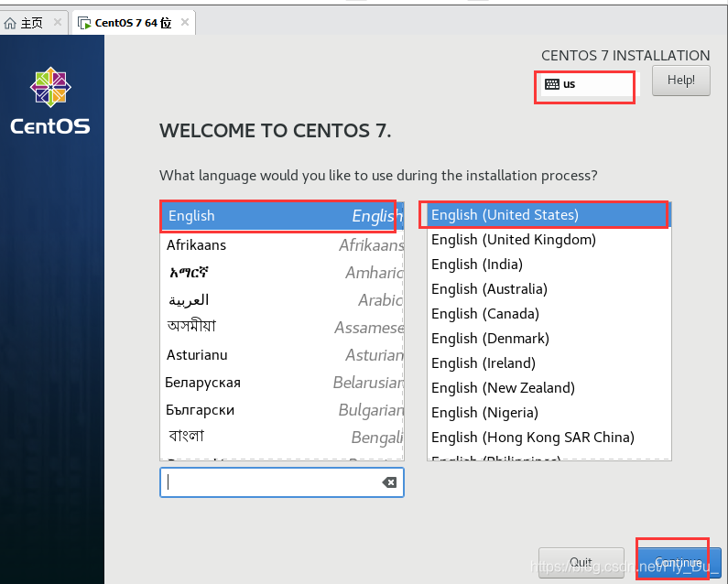Click the keyboard layout icon next to us

[x=551, y=84]
